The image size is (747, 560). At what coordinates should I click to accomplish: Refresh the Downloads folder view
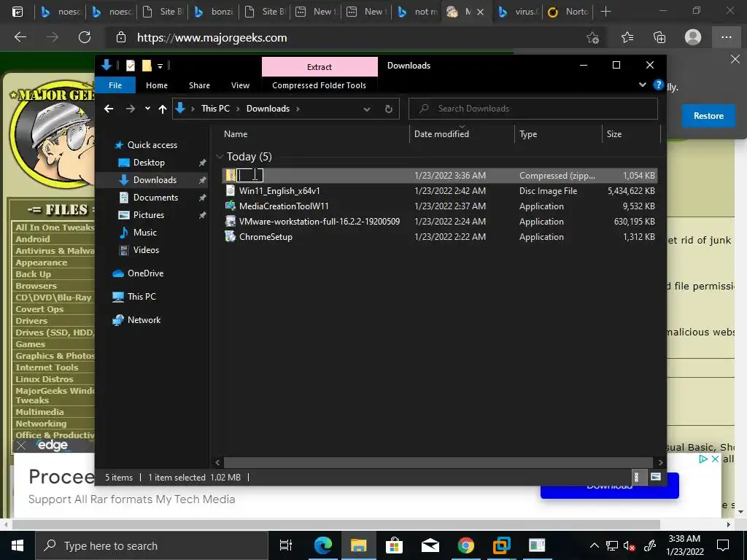click(389, 109)
